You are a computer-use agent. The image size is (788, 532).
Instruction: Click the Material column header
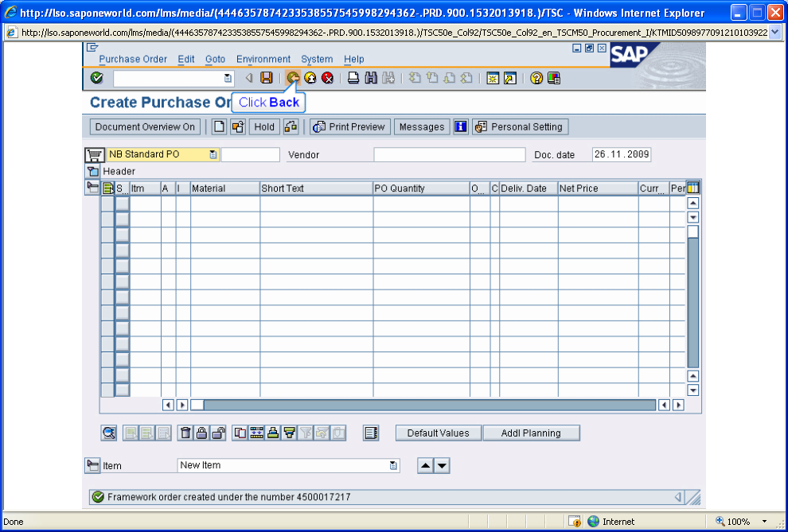225,188
